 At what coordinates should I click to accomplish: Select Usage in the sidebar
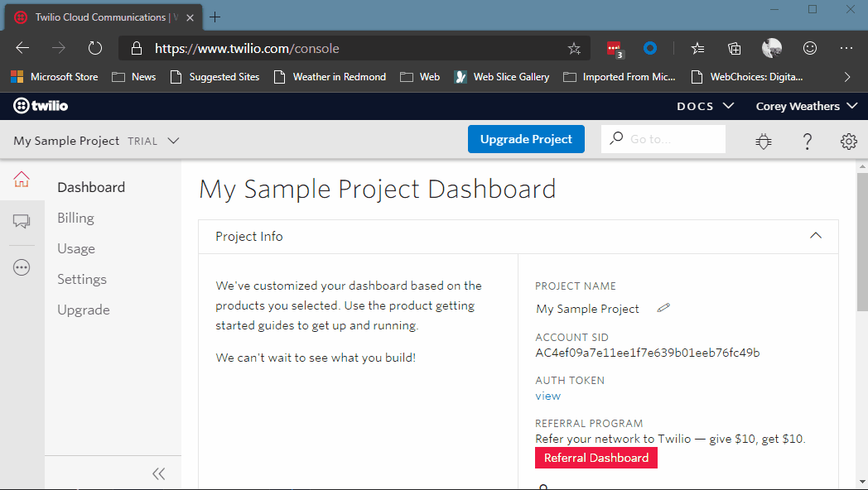[76, 249]
